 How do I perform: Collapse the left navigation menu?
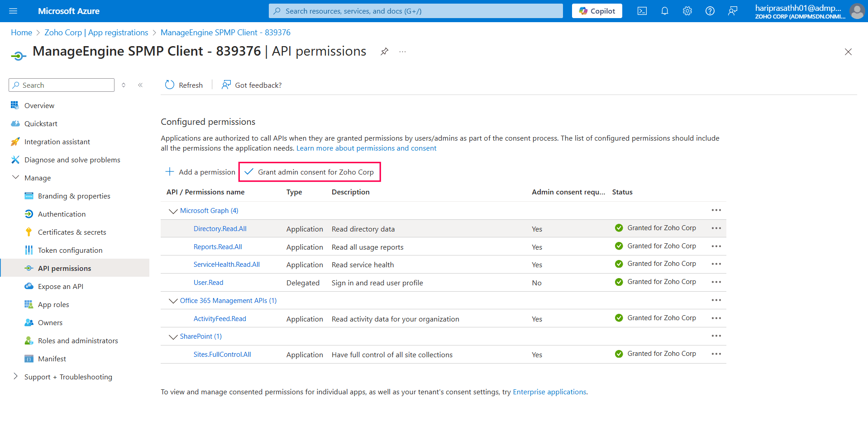point(140,85)
